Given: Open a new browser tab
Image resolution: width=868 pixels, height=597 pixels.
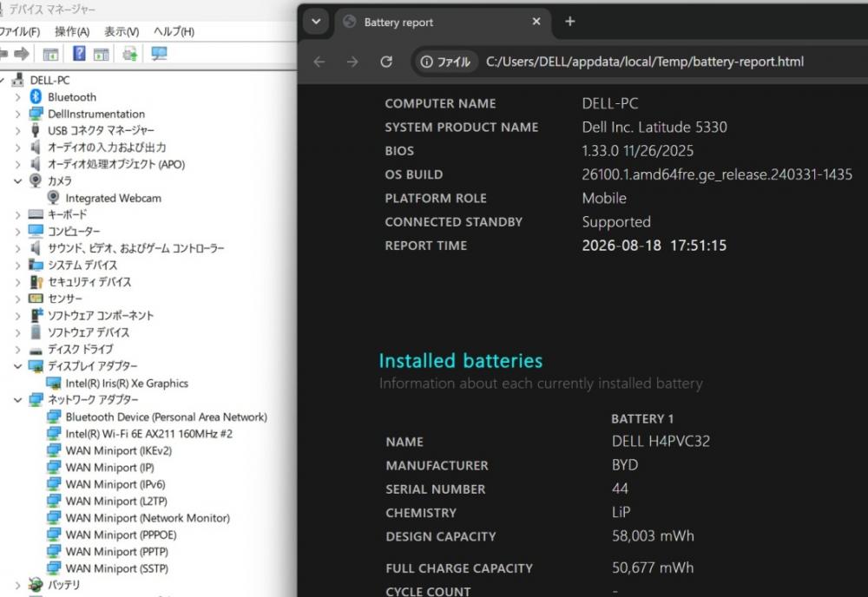Looking at the screenshot, I should (x=569, y=22).
